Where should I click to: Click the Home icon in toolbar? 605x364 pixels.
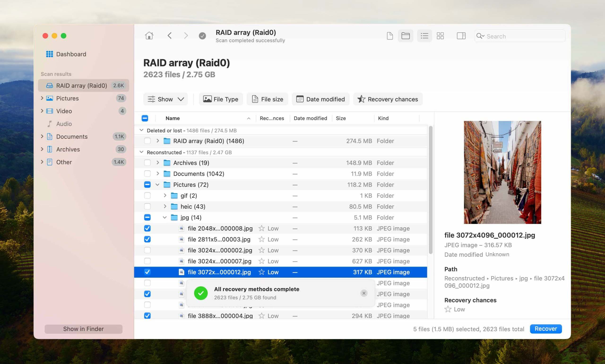coord(149,36)
